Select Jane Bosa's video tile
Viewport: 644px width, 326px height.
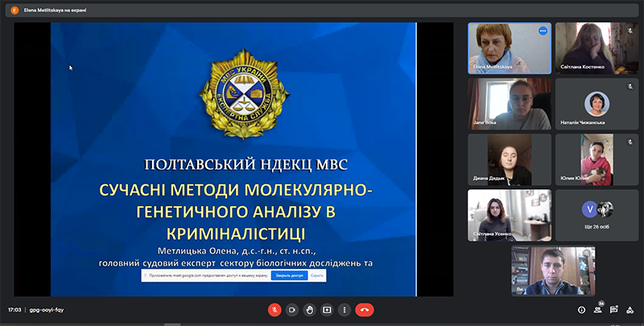pos(510,104)
